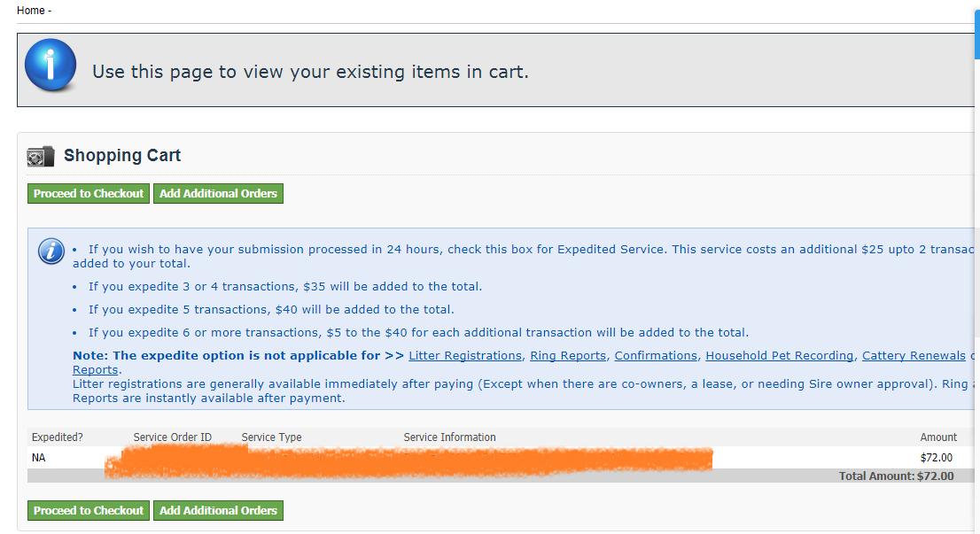Open the Ring Reports link

tap(568, 356)
